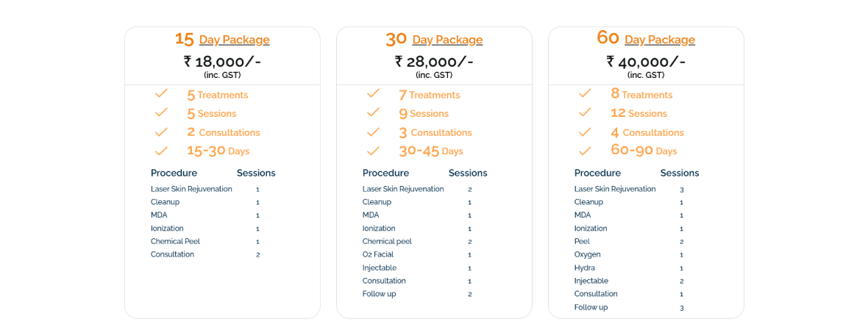Click checkmark next to 8 Treatments
The height and width of the screenshot is (333, 868).
(585, 94)
